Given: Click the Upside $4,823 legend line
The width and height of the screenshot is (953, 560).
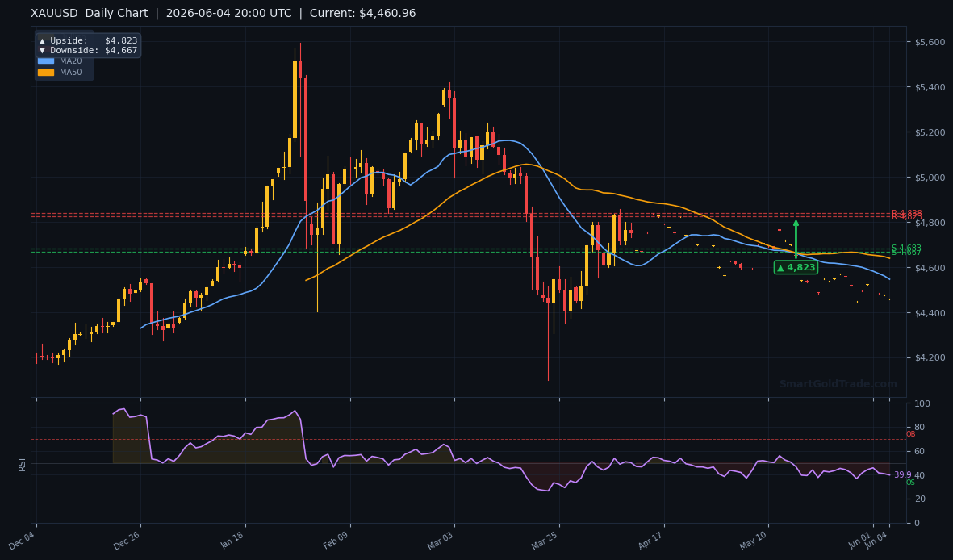Looking at the screenshot, I should 88,40.
